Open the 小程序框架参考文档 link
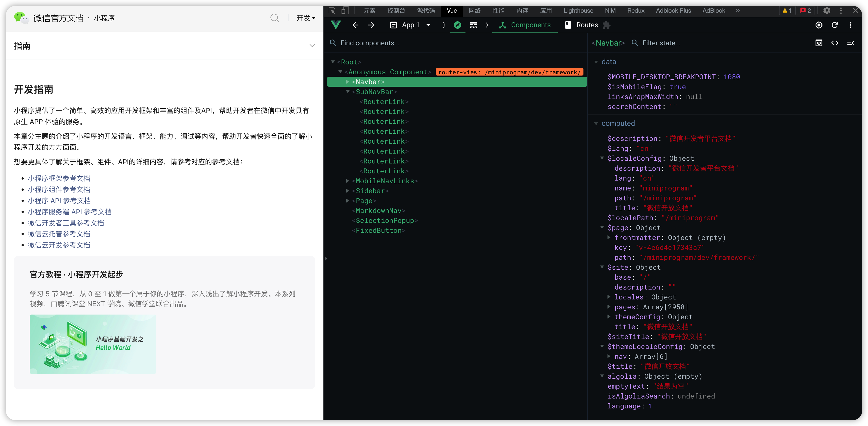The height and width of the screenshot is (426, 868). (x=59, y=179)
